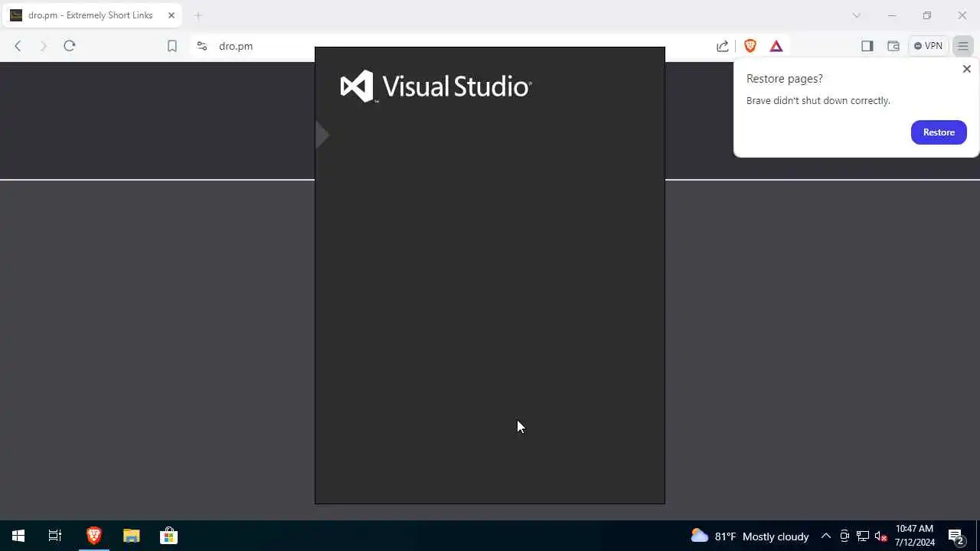
Task: Show hidden system tray icons
Action: pyautogui.click(x=826, y=536)
